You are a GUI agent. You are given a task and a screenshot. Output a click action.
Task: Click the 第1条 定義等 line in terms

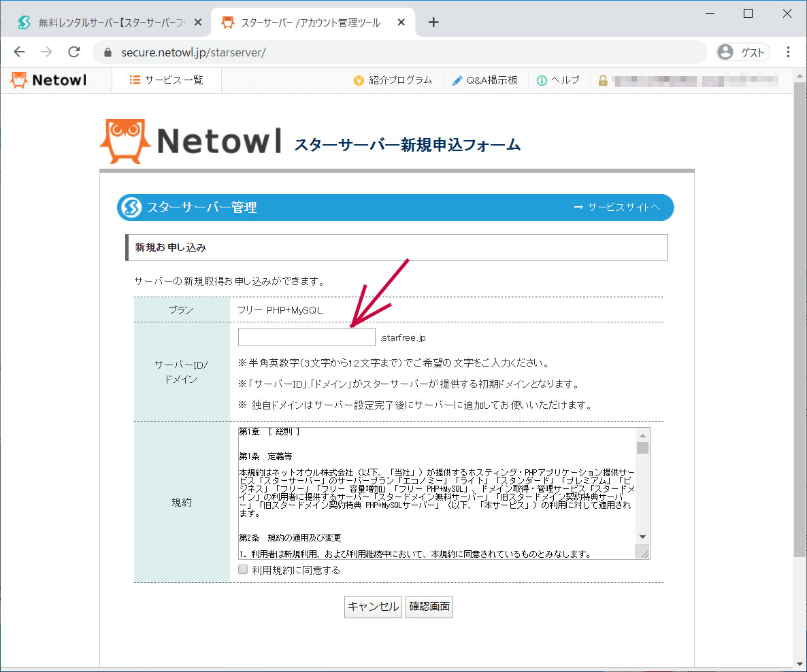[265, 456]
